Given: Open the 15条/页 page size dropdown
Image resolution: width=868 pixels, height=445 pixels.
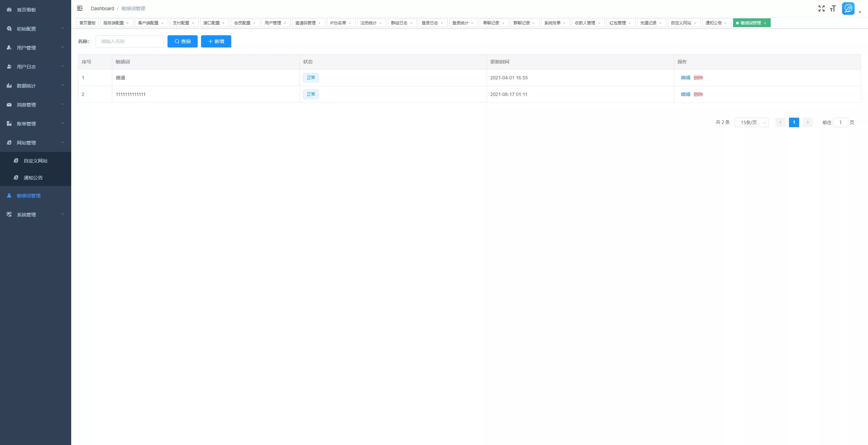Looking at the screenshot, I should pyautogui.click(x=751, y=122).
